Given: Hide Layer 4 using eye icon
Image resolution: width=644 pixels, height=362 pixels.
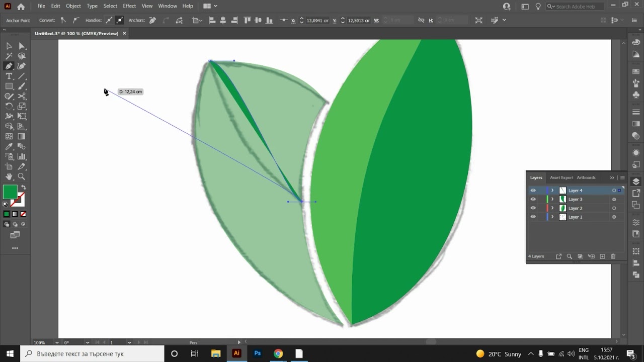Looking at the screenshot, I should pyautogui.click(x=533, y=191).
